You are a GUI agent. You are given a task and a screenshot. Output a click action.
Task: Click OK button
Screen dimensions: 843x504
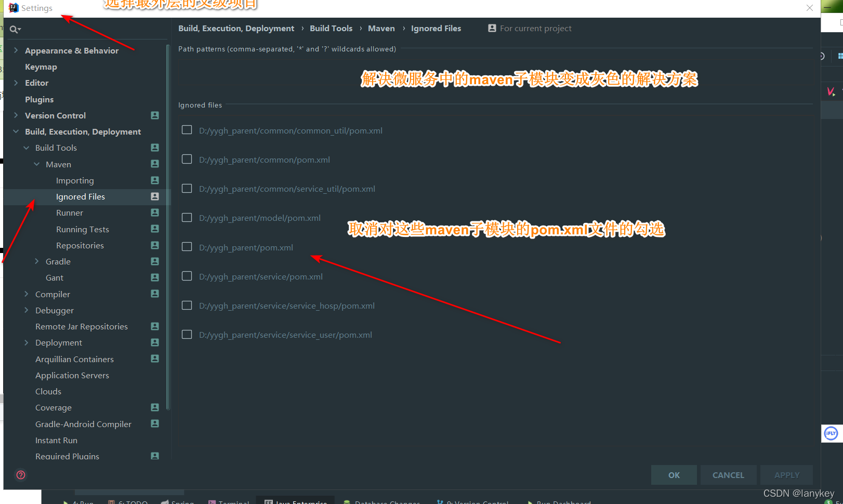(674, 475)
